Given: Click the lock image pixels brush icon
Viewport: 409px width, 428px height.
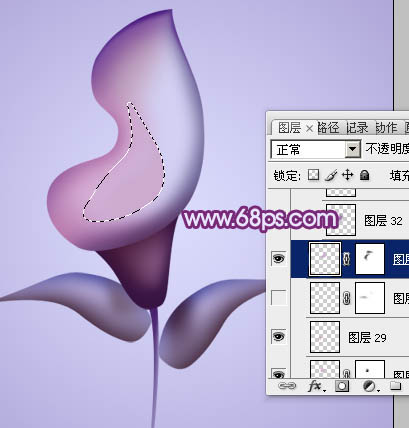Looking at the screenshot, I should pyautogui.click(x=331, y=175).
